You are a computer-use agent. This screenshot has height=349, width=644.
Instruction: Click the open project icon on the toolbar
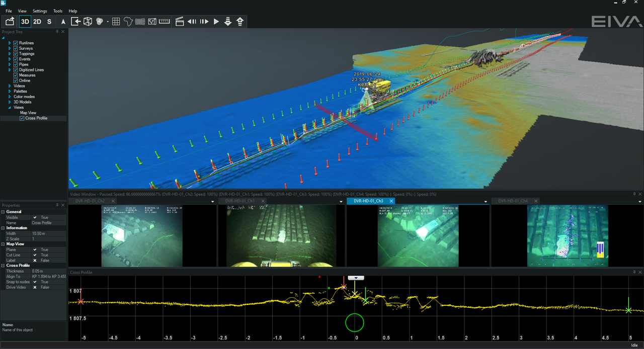(x=9, y=22)
